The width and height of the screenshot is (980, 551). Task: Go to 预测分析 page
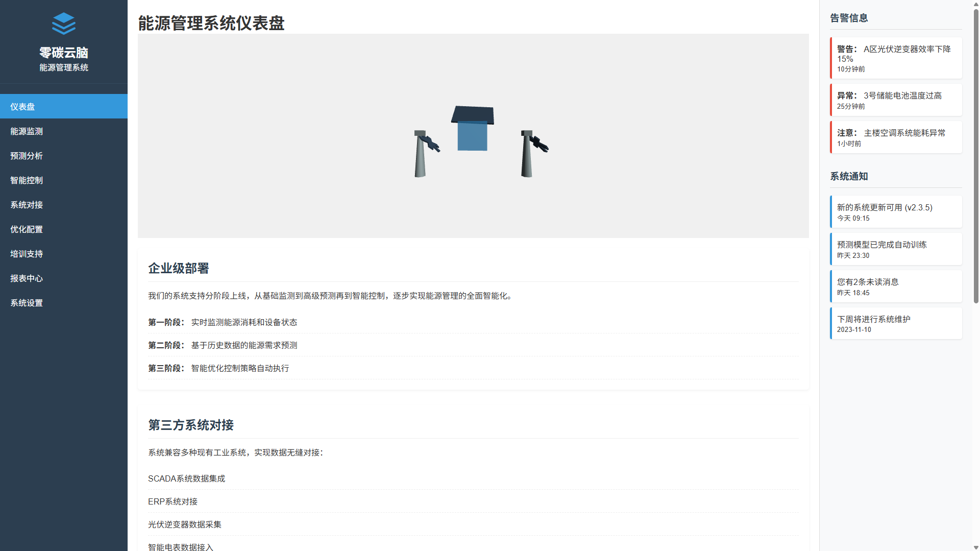64,156
